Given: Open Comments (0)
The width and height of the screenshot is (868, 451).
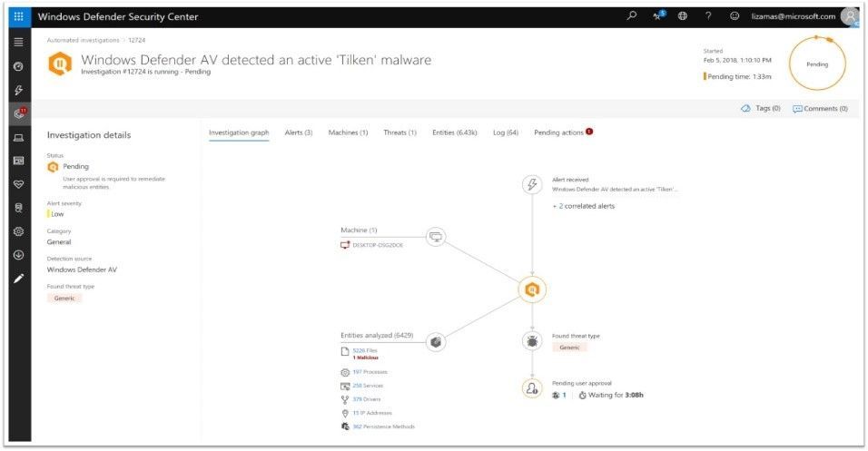Looking at the screenshot, I should pyautogui.click(x=820, y=109).
